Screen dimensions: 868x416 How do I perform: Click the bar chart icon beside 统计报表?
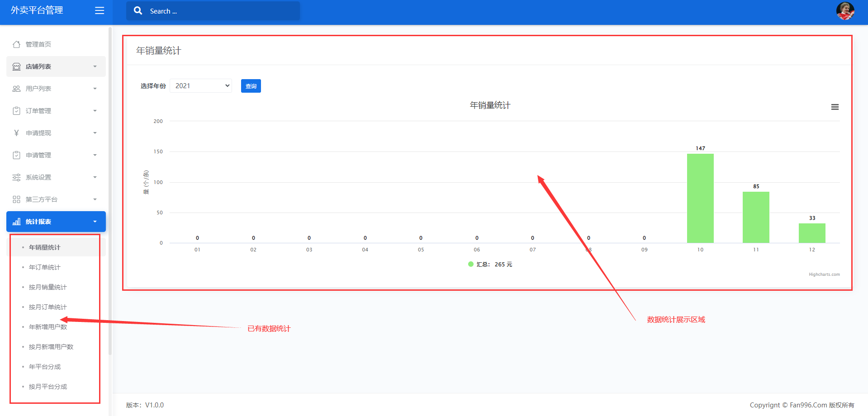pos(17,222)
